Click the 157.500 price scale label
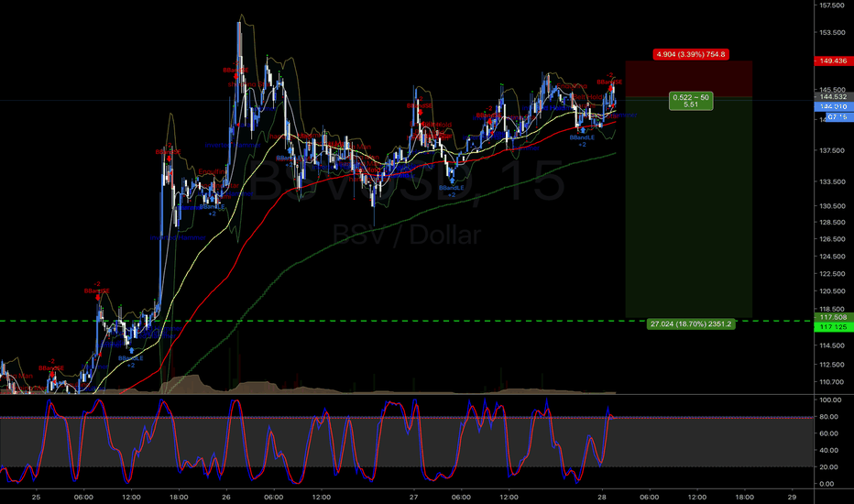 point(832,5)
